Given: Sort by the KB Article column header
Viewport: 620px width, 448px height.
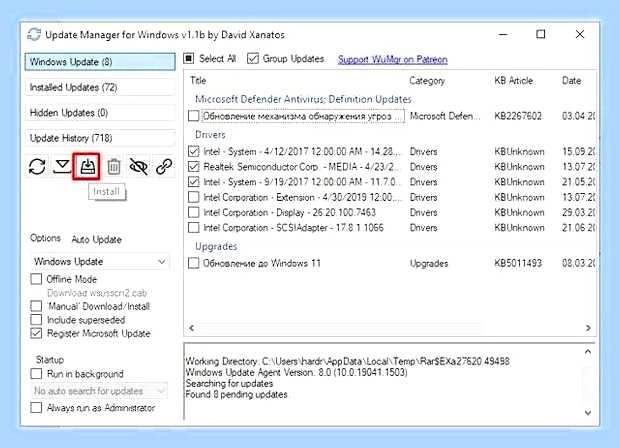Looking at the screenshot, I should coord(514,81).
